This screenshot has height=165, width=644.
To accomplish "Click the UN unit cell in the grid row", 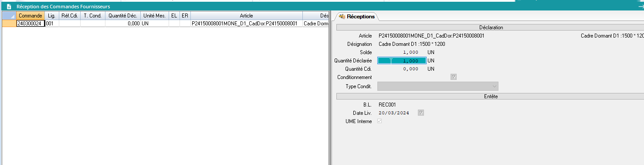I will (x=154, y=24).
